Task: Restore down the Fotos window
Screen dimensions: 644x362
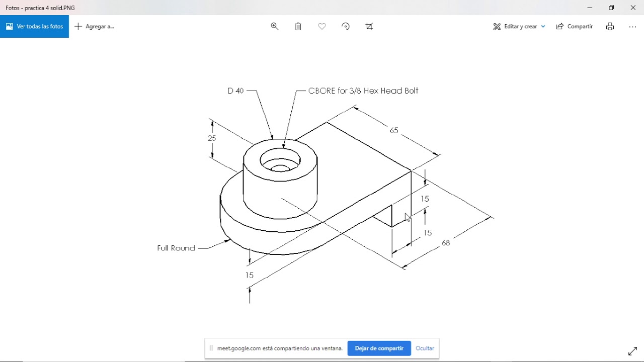Action: click(611, 8)
